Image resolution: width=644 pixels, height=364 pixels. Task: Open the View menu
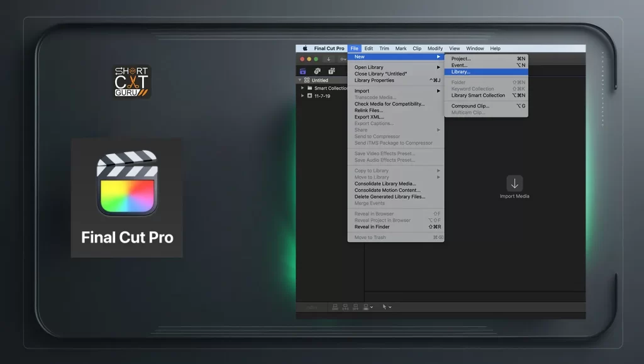click(x=454, y=48)
